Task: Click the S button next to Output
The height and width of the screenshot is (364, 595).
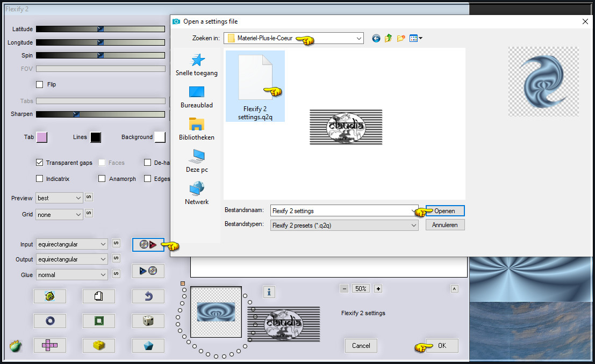Action: coord(117,258)
